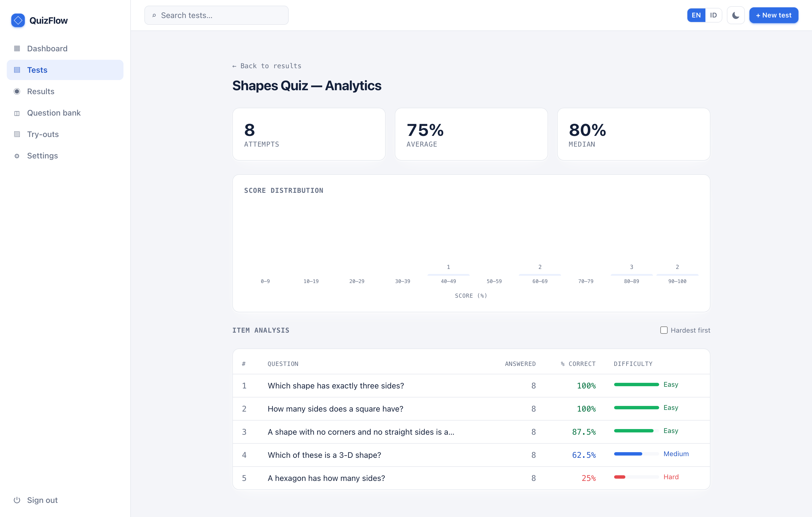Viewport: 812px width, 517px height.
Task: Open Settings from sidebar
Action: [65, 156]
